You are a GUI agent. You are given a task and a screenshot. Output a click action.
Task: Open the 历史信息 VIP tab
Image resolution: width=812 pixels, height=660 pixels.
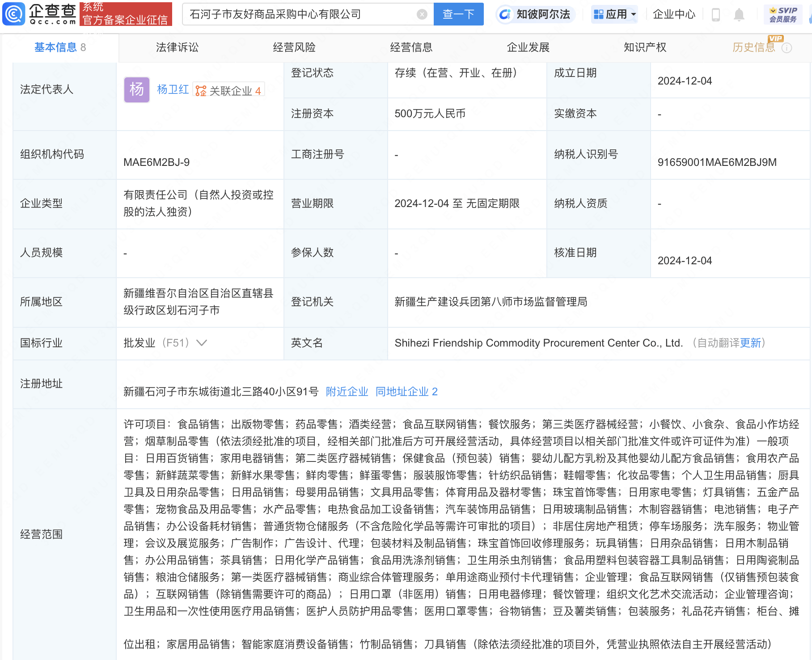point(754,47)
